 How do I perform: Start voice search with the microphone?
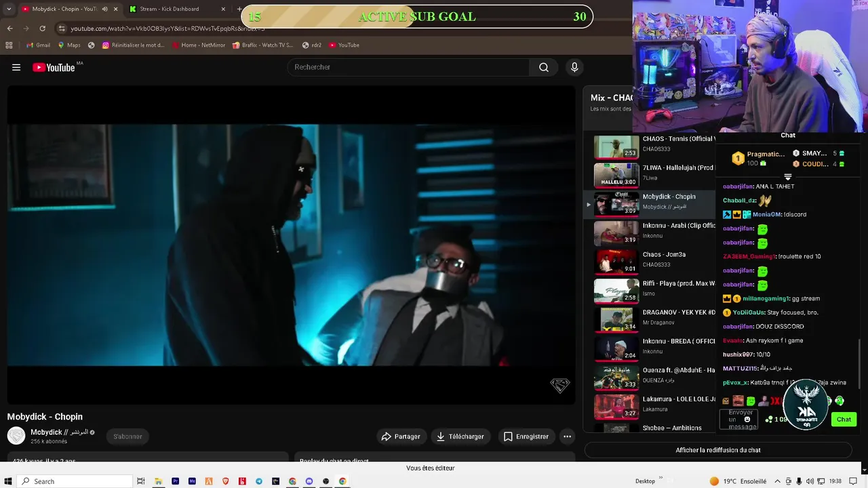574,67
